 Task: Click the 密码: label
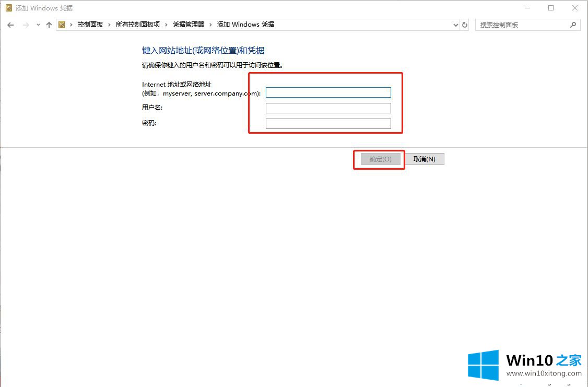[149, 123]
